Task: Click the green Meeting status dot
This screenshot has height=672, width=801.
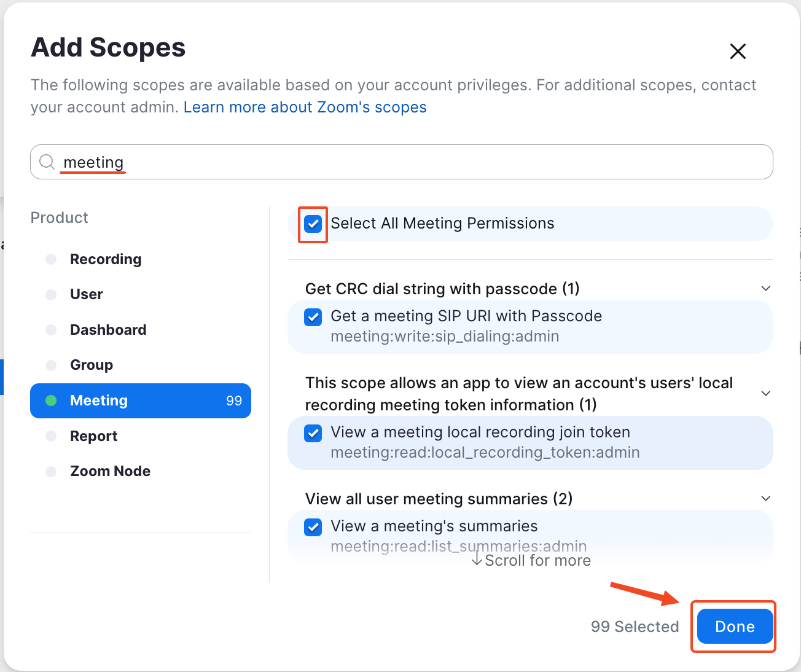Action: (51, 400)
